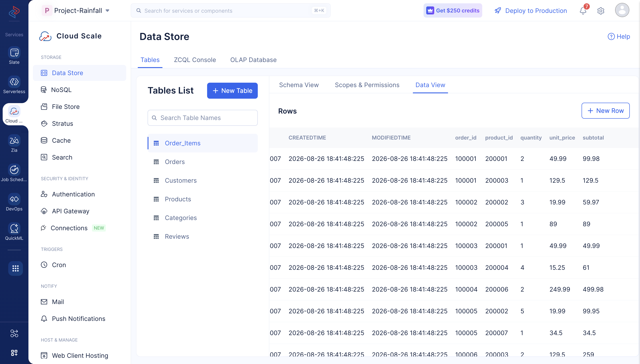This screenshot has height=364, width=640.
Task: Expand the Project-Rainfall project dropdown
Action: tap(76, 10)
